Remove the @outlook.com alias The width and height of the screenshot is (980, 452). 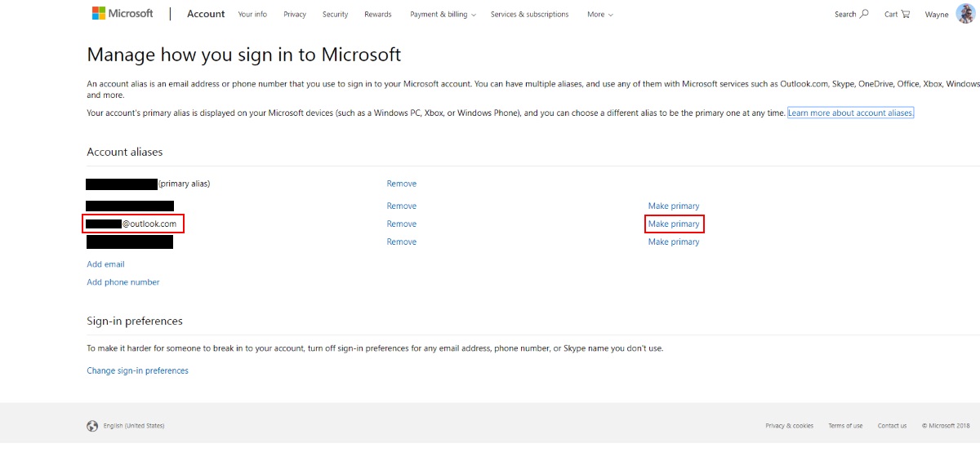tap(402, 224)
